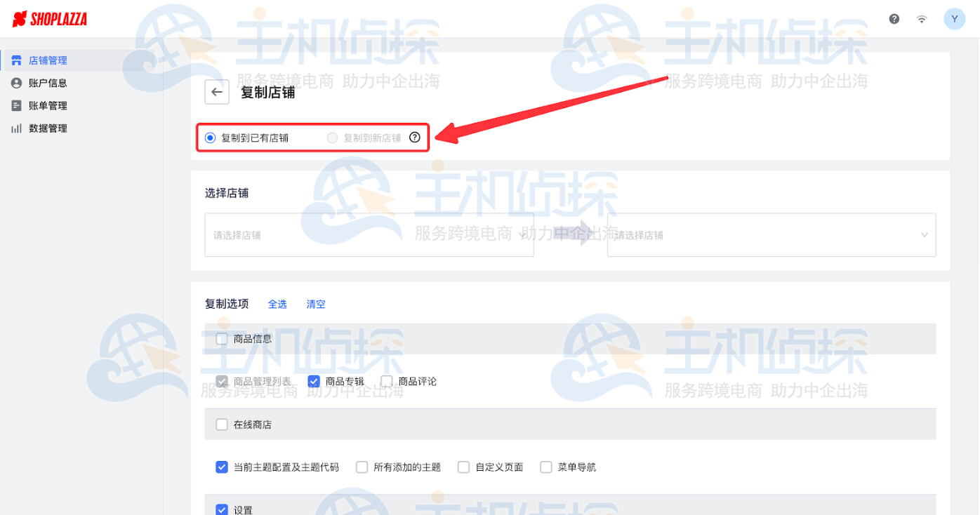The width and height of the screenshot is (980, 515).
Task: Go to 账单管理 in the sidebar
Action: [x=48, y=106]
